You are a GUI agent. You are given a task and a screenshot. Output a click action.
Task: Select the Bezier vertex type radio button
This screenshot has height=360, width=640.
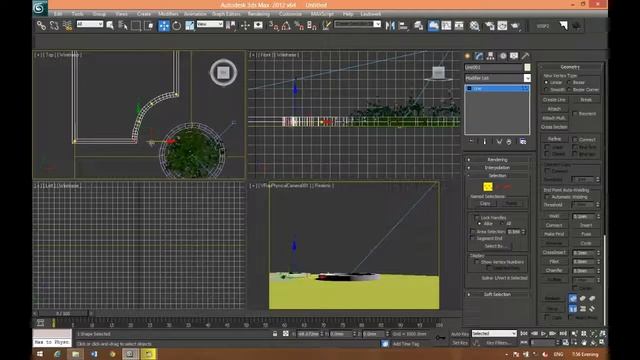pyautogui.click(x=569, y=82)
